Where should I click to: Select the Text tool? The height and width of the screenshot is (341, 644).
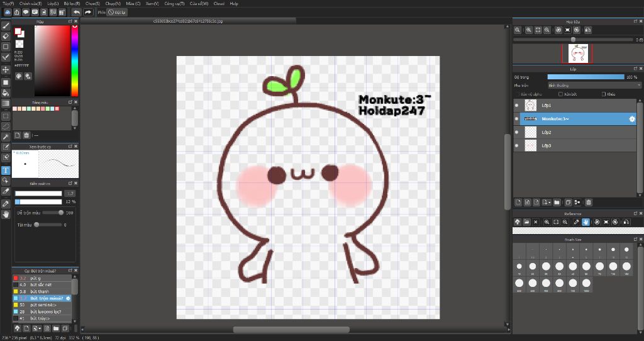coord(6,170)
